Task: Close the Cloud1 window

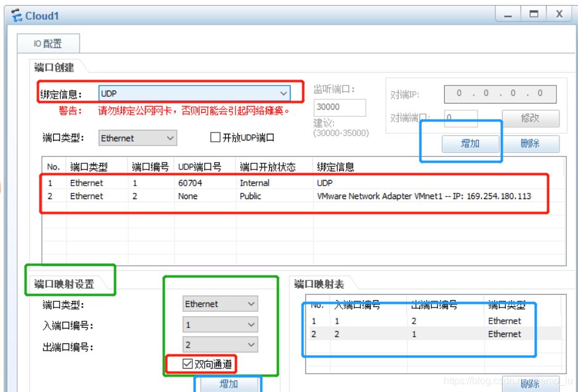Action: click(x=559, y=15)
